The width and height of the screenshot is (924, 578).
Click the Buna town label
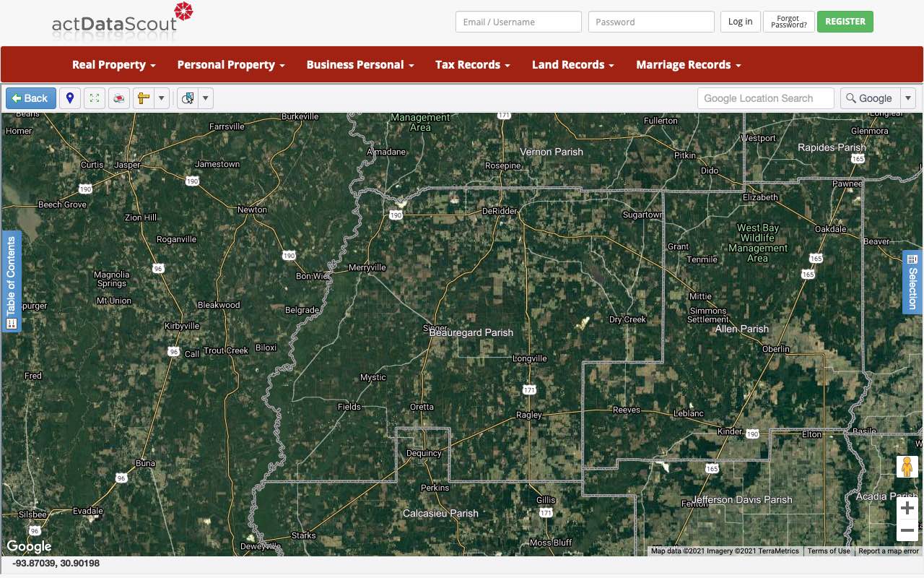coord(145,463)
